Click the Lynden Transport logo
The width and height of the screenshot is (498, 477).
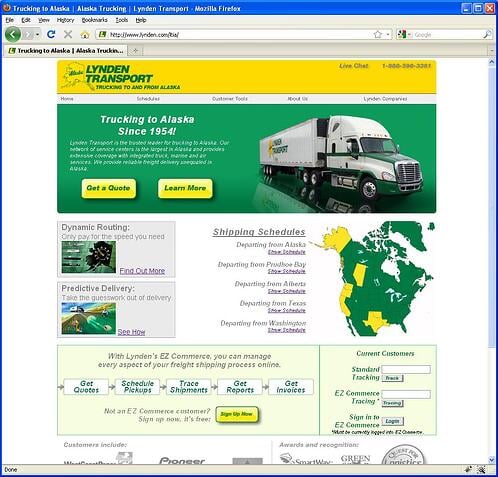tap(121, 77)
